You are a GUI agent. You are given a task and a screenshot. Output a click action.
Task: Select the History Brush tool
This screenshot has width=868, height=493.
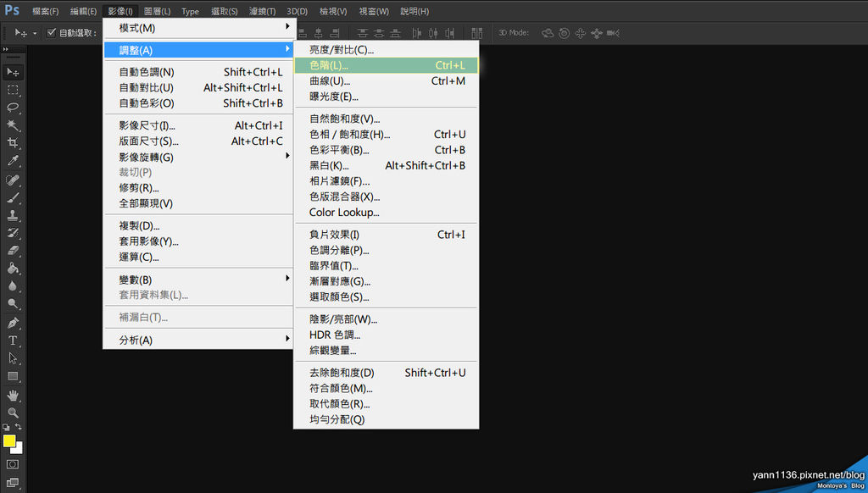click(x=12, y=233)
